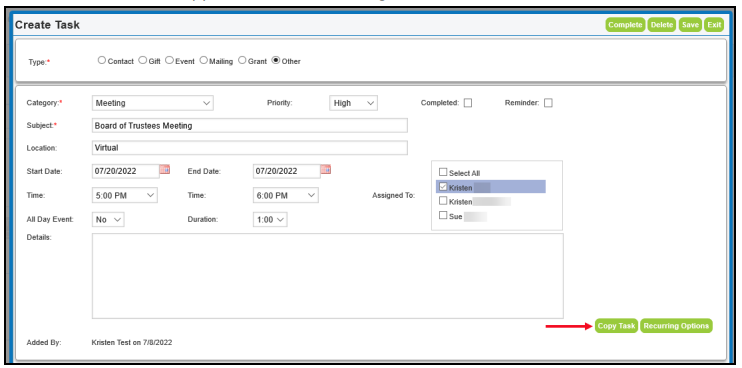The width and height of the screenshot is (742, 368).
Task: Enable the Reminder checkbox
Action: [548, 103]
